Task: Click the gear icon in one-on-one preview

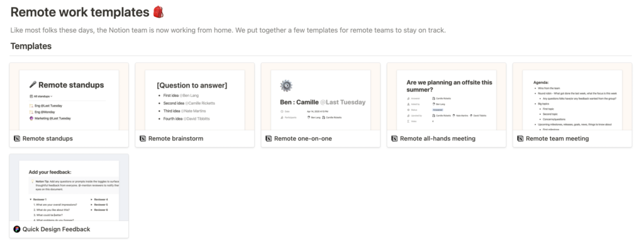Action: point(286,86)
